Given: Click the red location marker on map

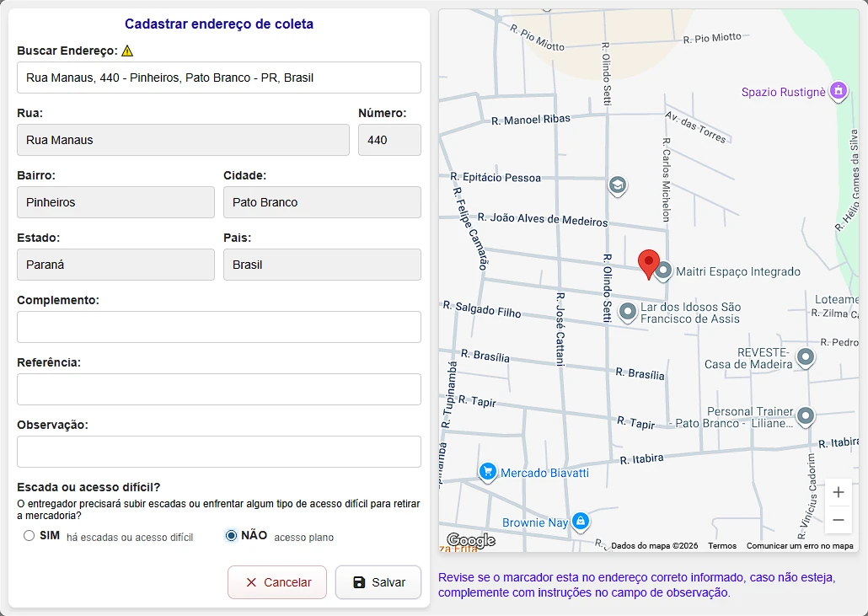Looking at the screenshot, I should [x=649, y=265].
